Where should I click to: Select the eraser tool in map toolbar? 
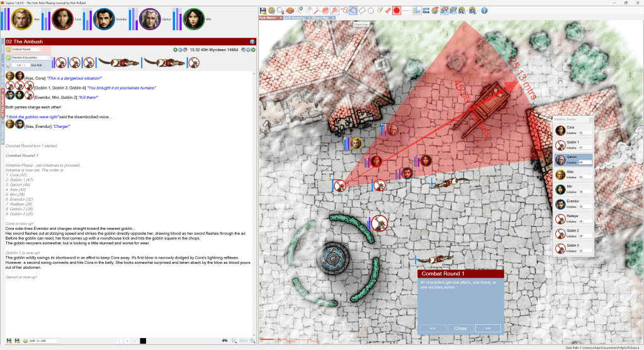388,11
